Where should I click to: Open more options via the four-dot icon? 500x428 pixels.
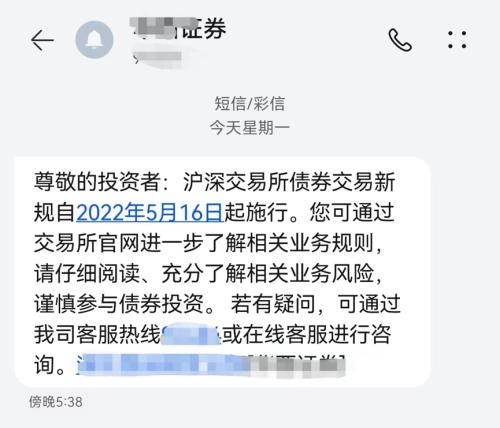click(457, 40)
